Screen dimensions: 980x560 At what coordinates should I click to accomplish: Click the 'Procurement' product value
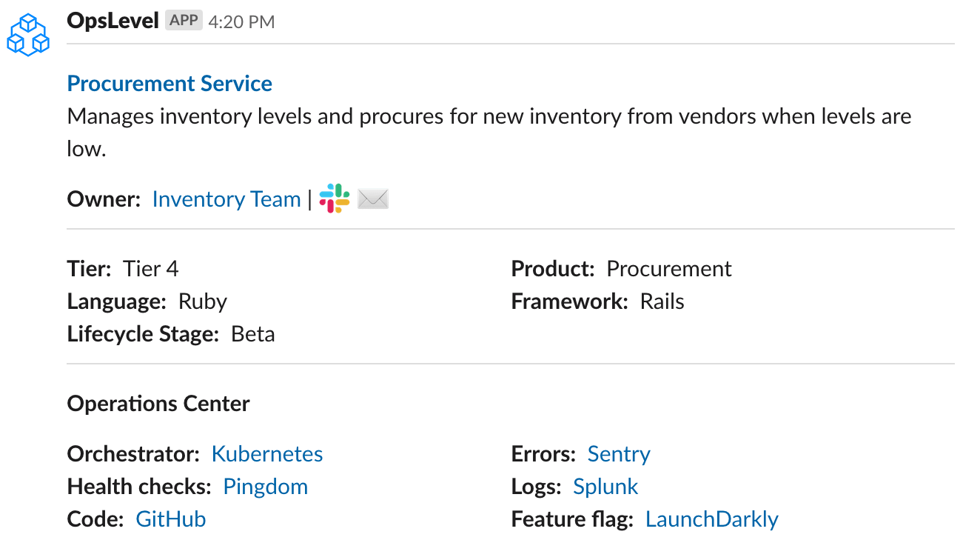point(669,268)
